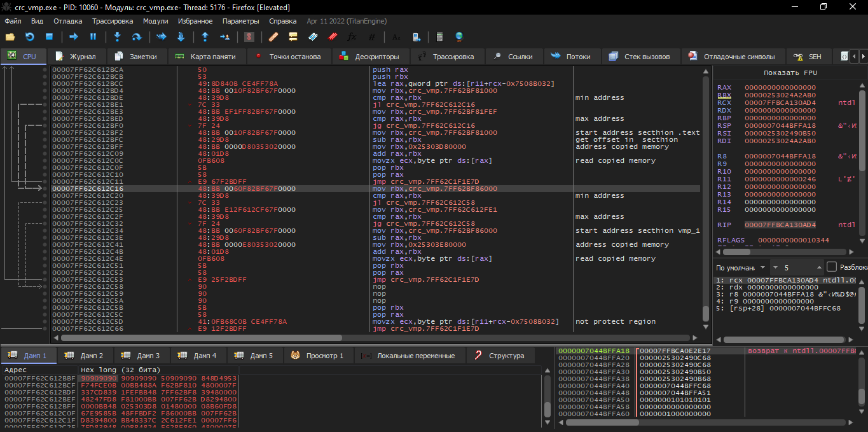Screen dimensions: 868x432
Task: Switch to the SEH tab
Action: click(x=808, y=57)
